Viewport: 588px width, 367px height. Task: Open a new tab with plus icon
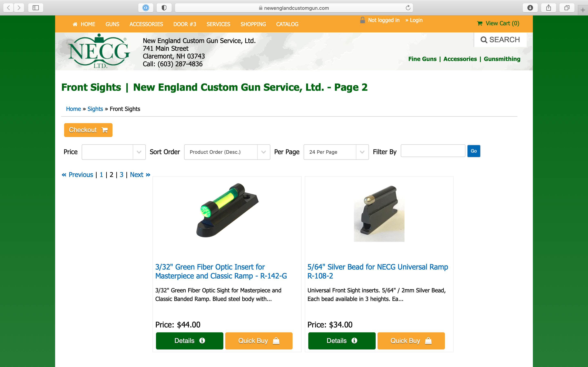tap(583, 10)
